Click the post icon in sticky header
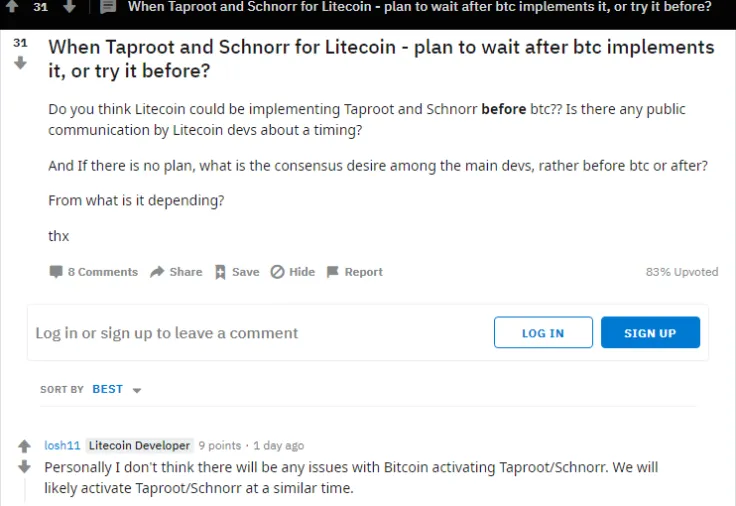Viewport: 736px width, 506px height. pos(109,7)
